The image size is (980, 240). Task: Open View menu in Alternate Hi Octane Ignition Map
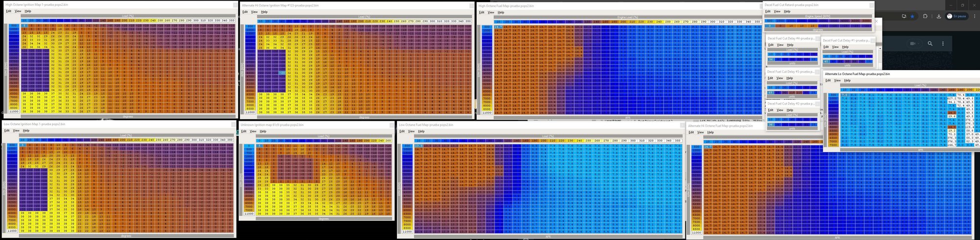pos(254,12)
